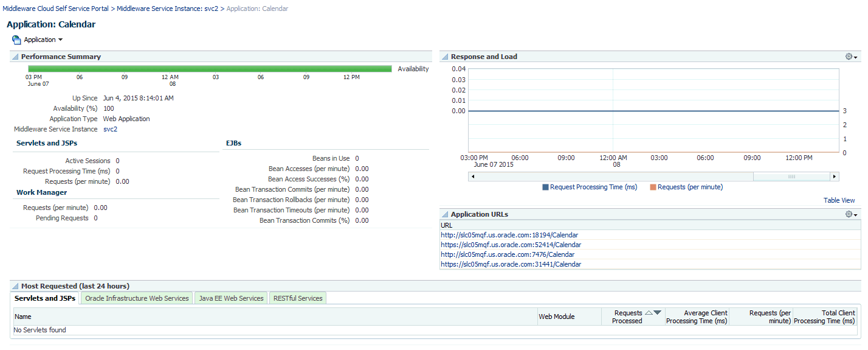The width and height of the screenshot is (868, 350).
Task: Open the Table View link
Action: coord(839,200)
